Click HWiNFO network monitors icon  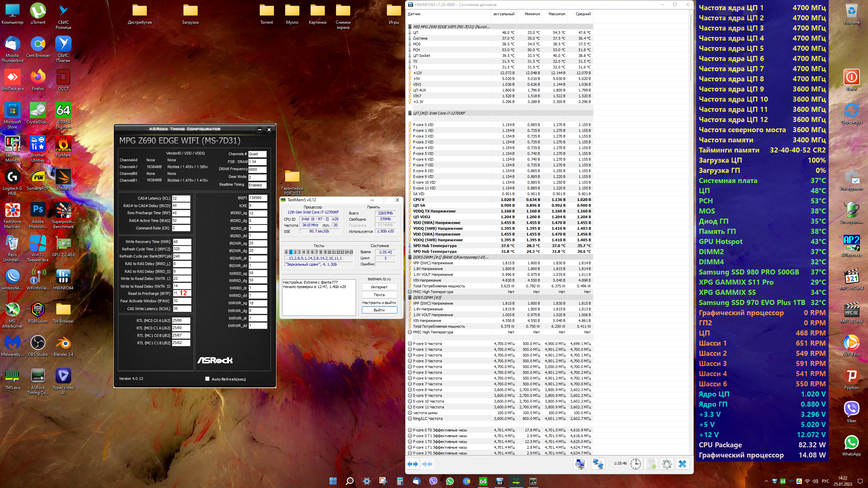pos(597,464)
